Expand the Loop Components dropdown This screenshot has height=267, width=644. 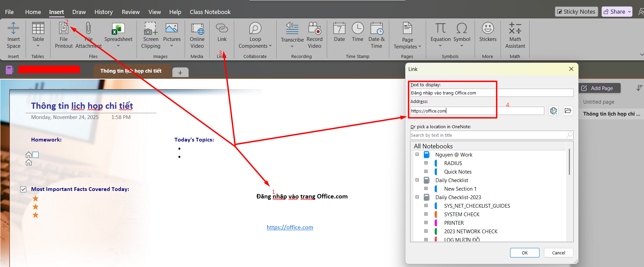coord(255,46)
